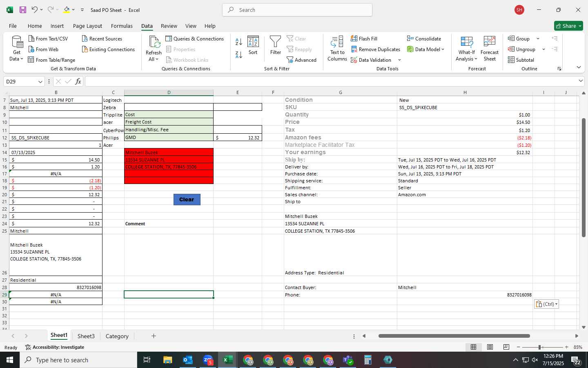Open the Name Box dropdown
The height and width of the screenshot is (368, 588).
click(40, 81)
